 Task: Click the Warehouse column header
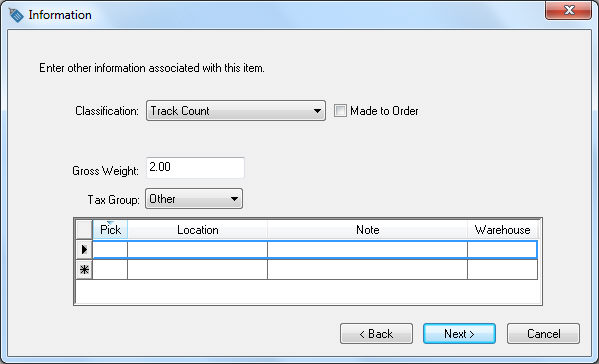pyautogui.click(x=502, y=230)
